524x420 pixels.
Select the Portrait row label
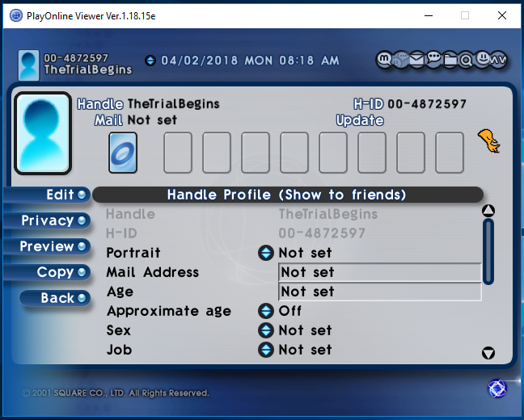click(x=133, y=253)
